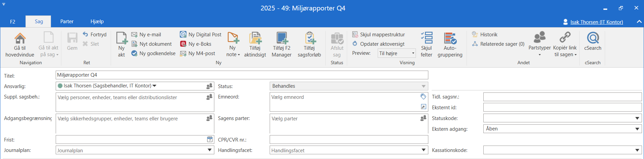Select the Sag ribbon tab

coord(39,22)
